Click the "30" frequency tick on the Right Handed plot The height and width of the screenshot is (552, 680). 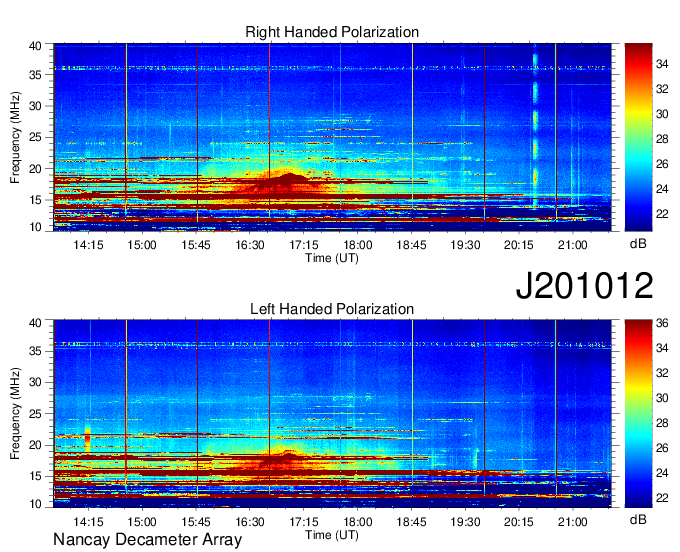click(x=35, y=106)
